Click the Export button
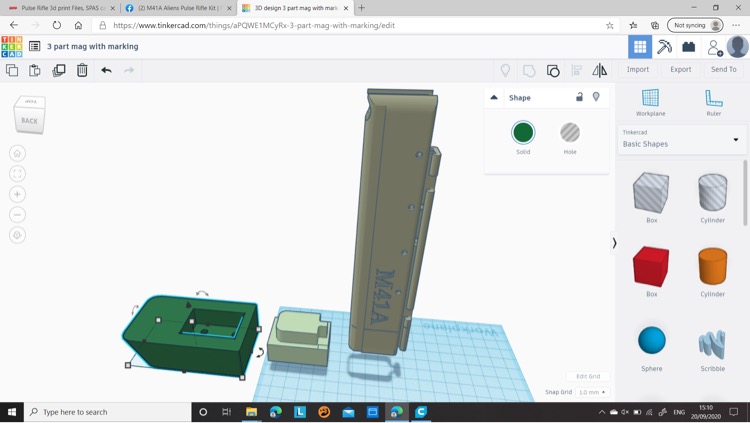Viewport: 750px width, 423px height. pyautogui.click(x=680, y=70)
